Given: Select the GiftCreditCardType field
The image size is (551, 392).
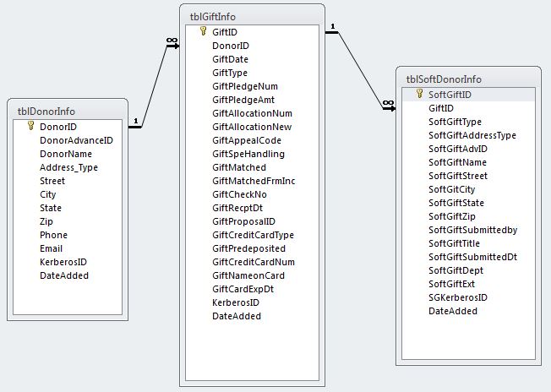Looking at the screenshot, I should pyautogui.click(x=252, y=235).
